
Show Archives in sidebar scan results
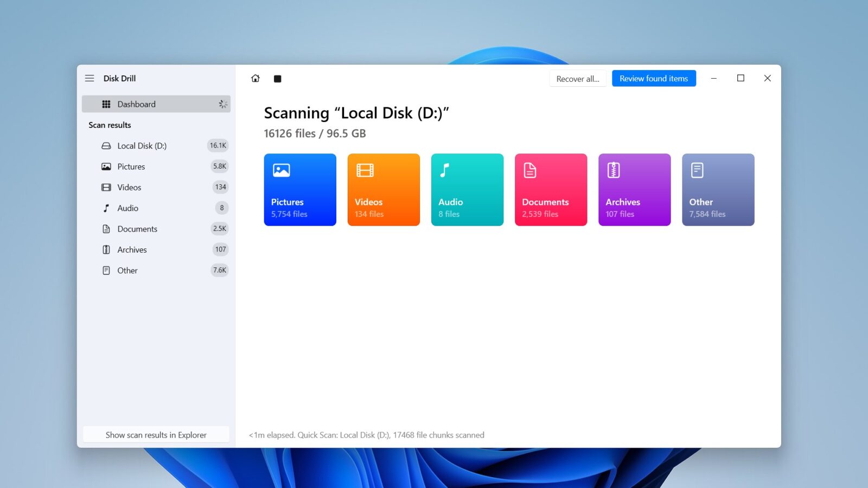point(156,249)
